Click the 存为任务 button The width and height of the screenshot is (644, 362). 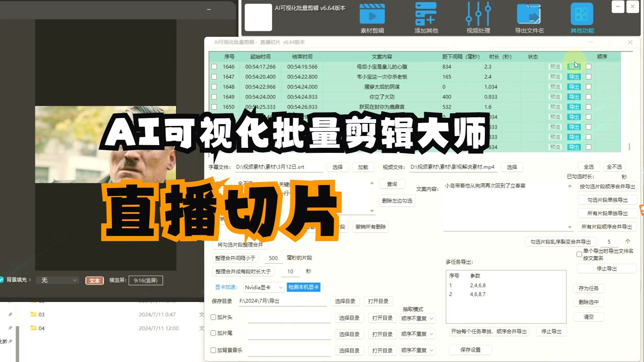[589, 288]
